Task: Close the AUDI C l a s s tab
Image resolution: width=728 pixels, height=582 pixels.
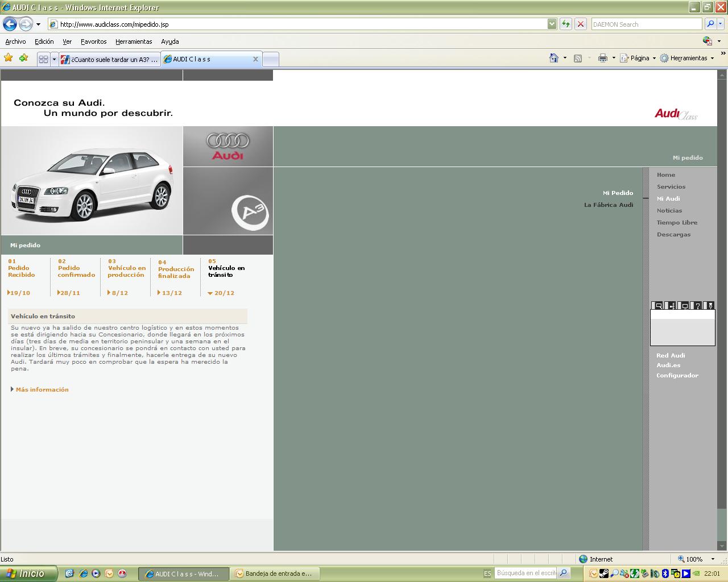Action: [255, 59]
